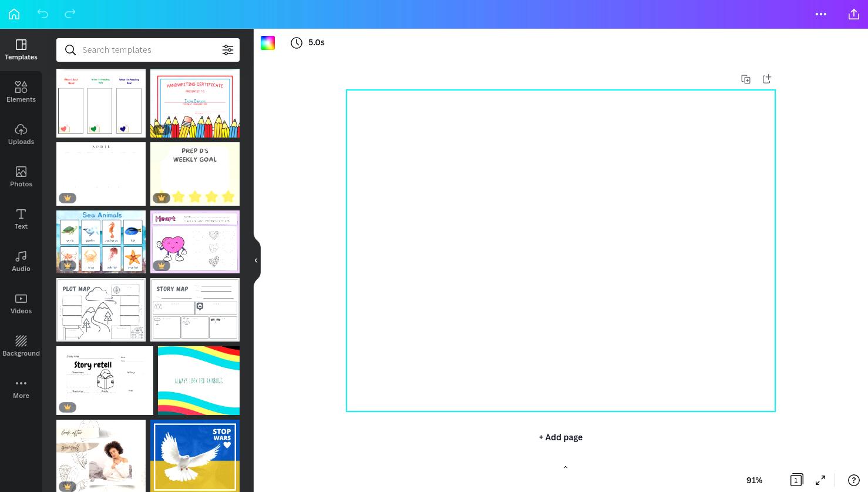
Task: Choose the Sea Animals template
Action: (x=101, y=242)
